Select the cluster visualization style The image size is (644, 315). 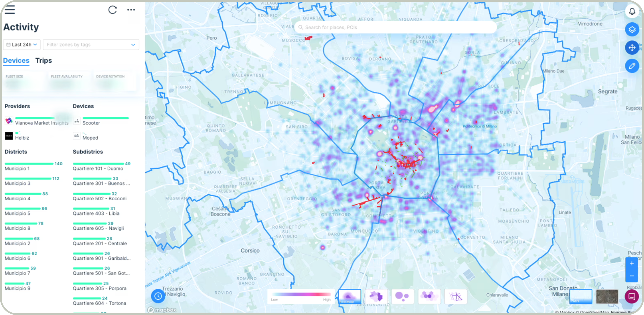pos(429,296)
